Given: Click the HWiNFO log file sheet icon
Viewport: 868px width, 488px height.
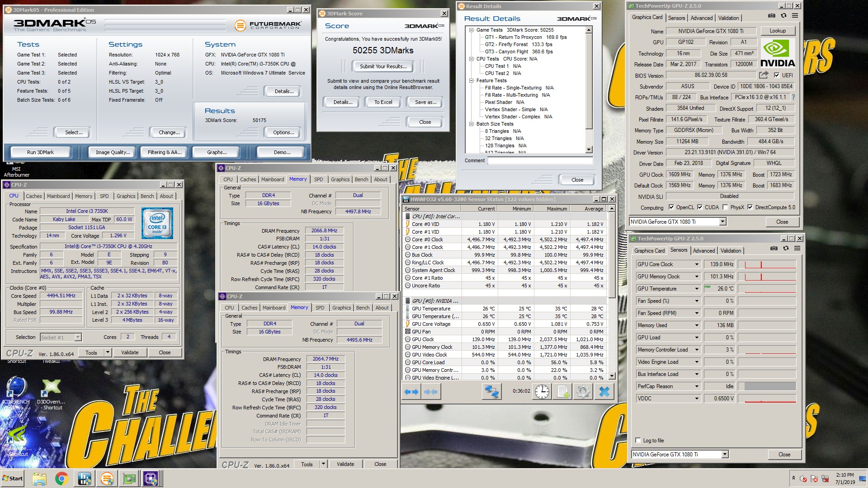Looking at the screenshot, I should pos(562,391).
